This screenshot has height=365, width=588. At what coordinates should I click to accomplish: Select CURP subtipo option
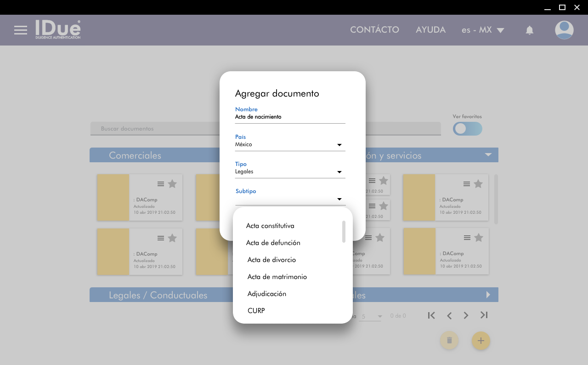click(256, 311)
